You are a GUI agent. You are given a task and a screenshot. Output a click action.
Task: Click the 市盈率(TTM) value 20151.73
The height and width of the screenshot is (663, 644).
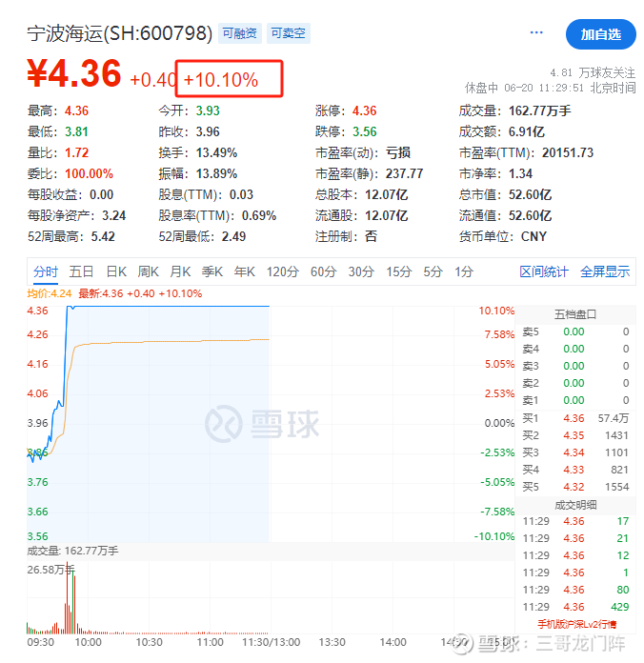pos(568,152)
